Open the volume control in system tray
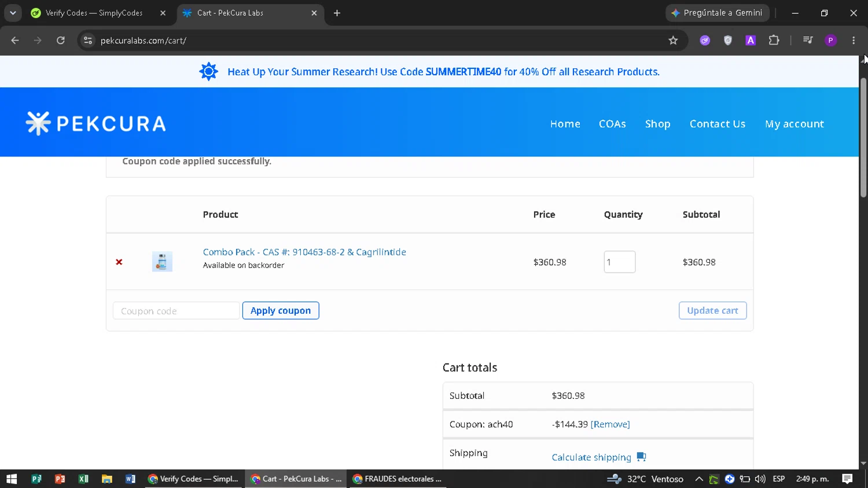Screen dimensions: 868x488 pyautogui.click(x=760, y=479)
